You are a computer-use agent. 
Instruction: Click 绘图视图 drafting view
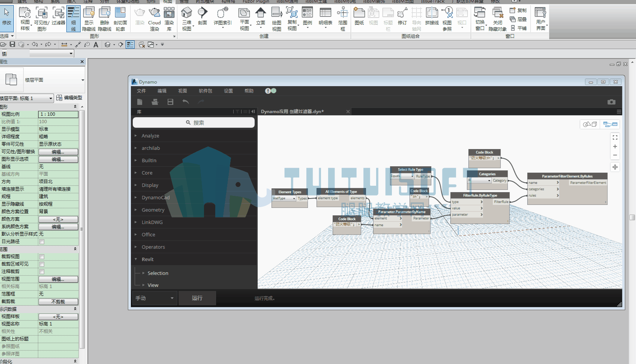pyautogui.click(x=277, y=18)
